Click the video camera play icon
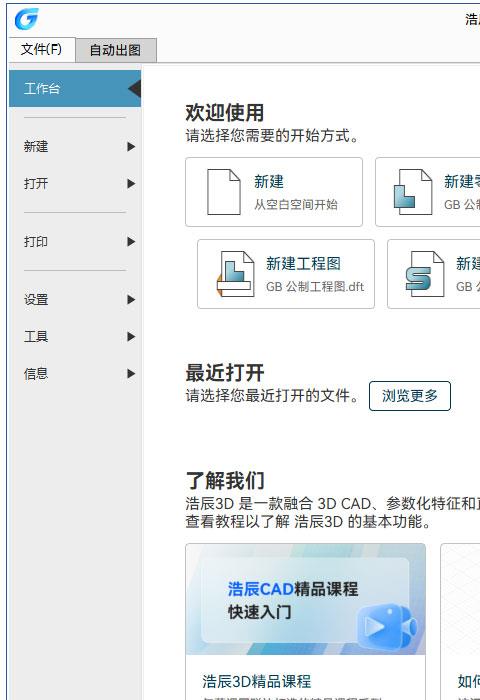 click(x=386, y=626)
